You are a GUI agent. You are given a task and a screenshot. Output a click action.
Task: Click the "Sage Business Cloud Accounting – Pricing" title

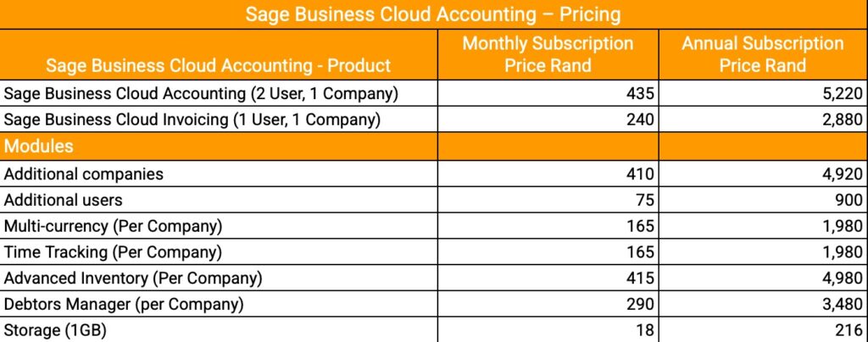(433, 14)
